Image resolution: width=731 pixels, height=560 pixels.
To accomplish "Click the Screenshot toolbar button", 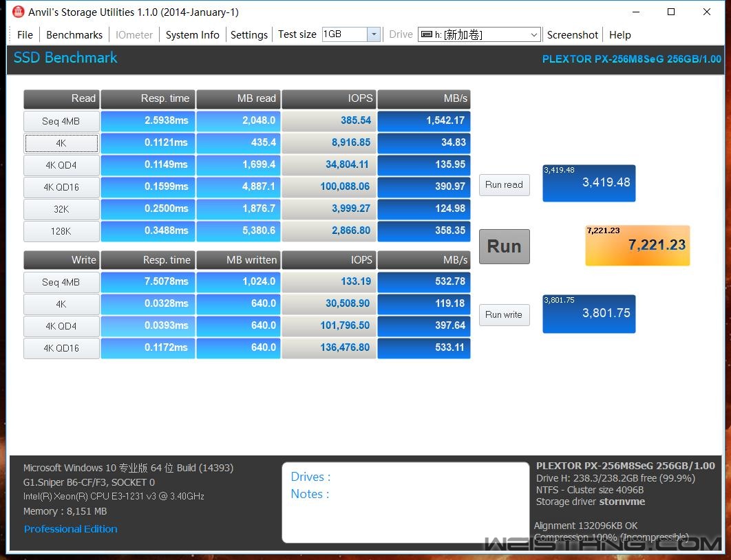I will [572, 35].
